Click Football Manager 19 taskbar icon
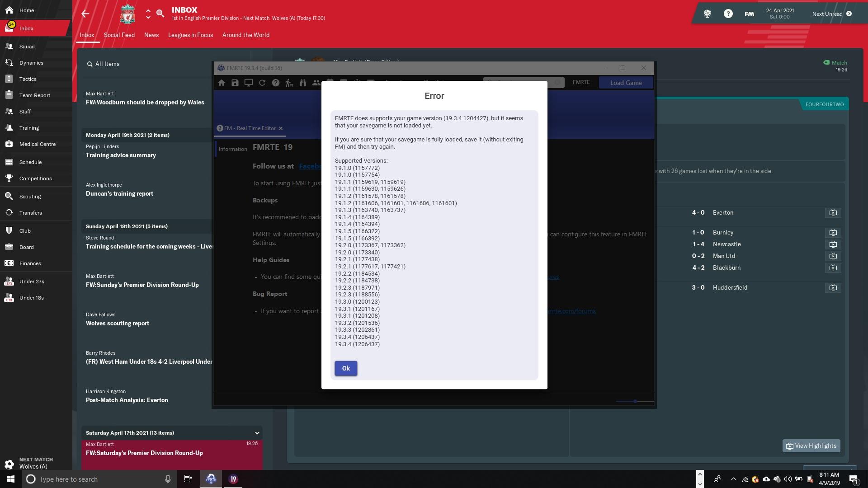Viewport: 868px width, 488px height. 233,479
